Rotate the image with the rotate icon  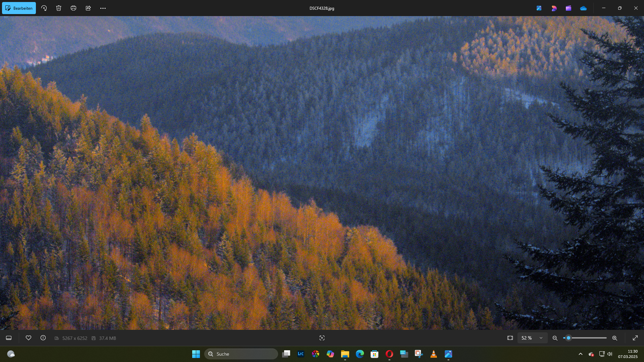[44, 8]
